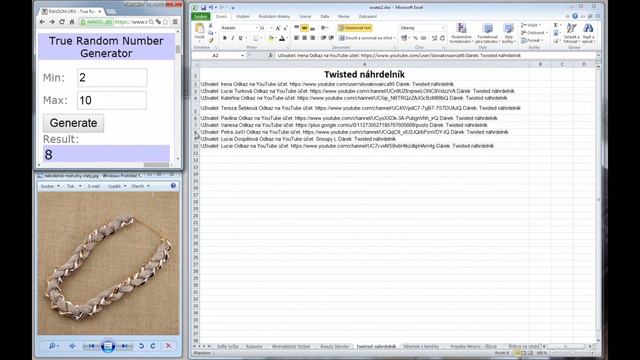Open the Tisk menu in photo viewer
This screenshot has height=360, width=640.
coord(73,186)
